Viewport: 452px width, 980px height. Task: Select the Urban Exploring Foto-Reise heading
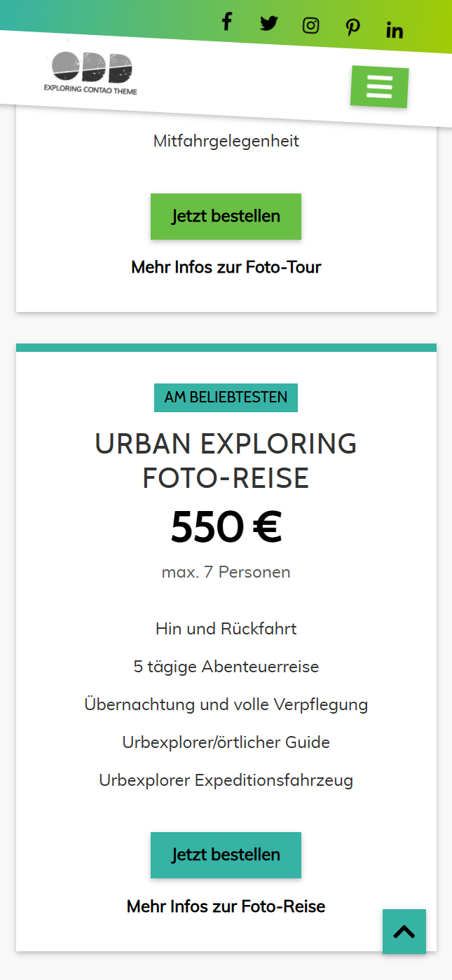coord(226,461)
